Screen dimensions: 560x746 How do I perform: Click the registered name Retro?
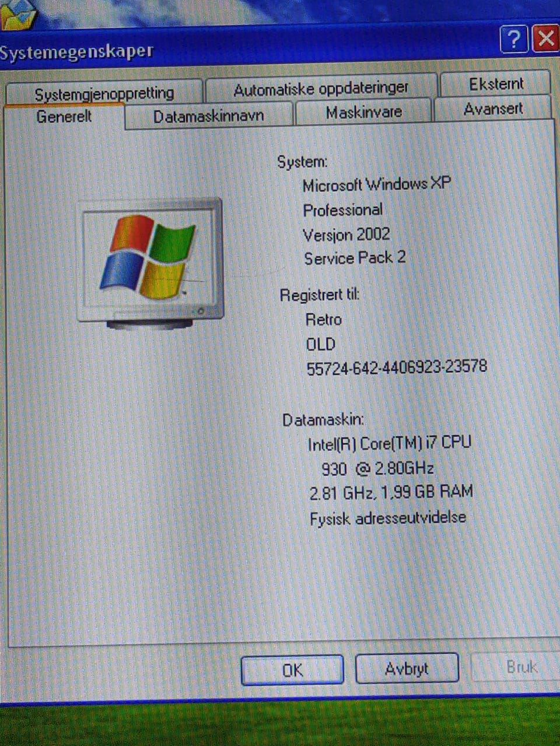click(324, 320)
